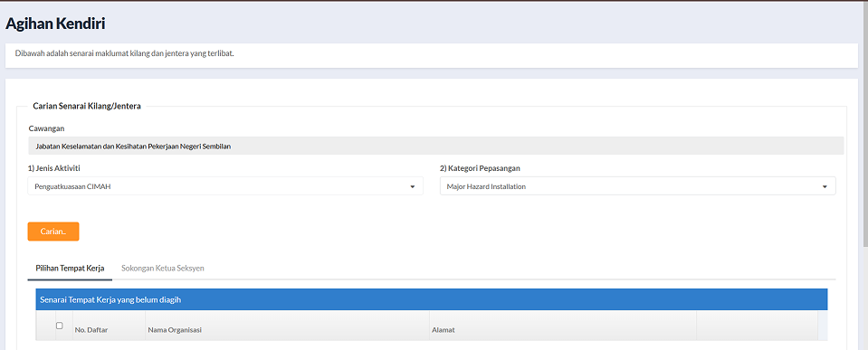This screenshot has height=350, width=868.
Task: Click the Cawangan field showing Negeri Sembilan
Action: click(x=435, y=146)
